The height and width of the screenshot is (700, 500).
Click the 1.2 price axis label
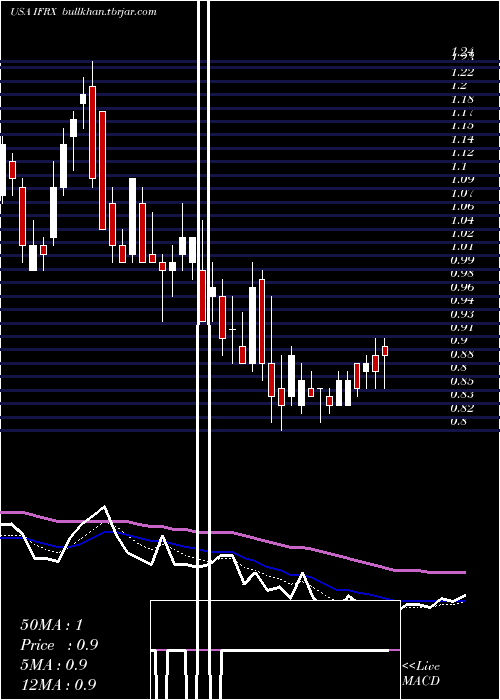(x=460, y=85)
